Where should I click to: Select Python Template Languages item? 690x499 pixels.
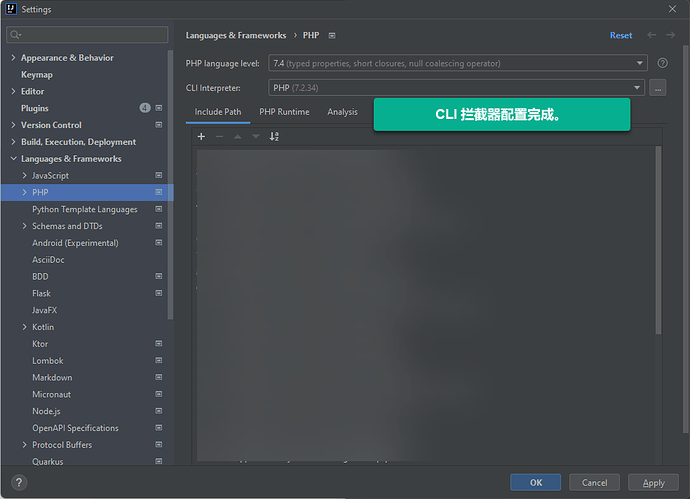(x=84, y=209)
